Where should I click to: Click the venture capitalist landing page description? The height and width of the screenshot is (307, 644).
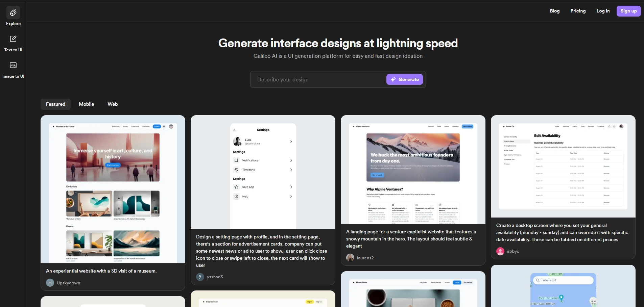click(x=411, y=239)
